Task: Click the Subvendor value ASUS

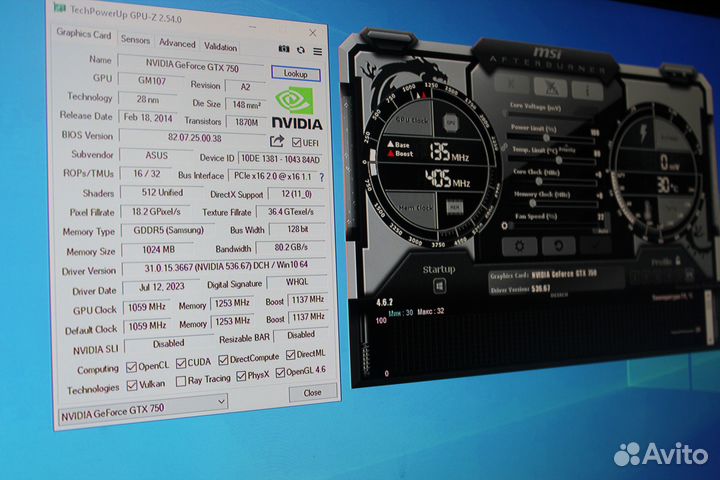Action: 156,156
